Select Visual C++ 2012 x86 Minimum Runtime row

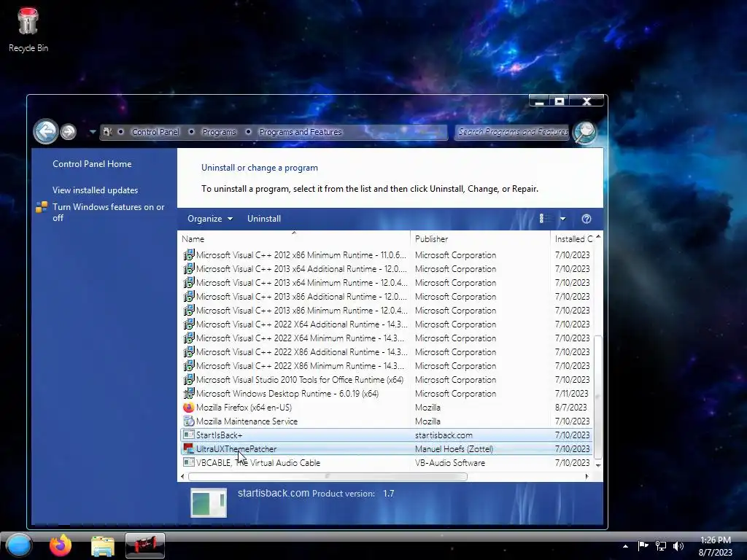coord(387,254)
